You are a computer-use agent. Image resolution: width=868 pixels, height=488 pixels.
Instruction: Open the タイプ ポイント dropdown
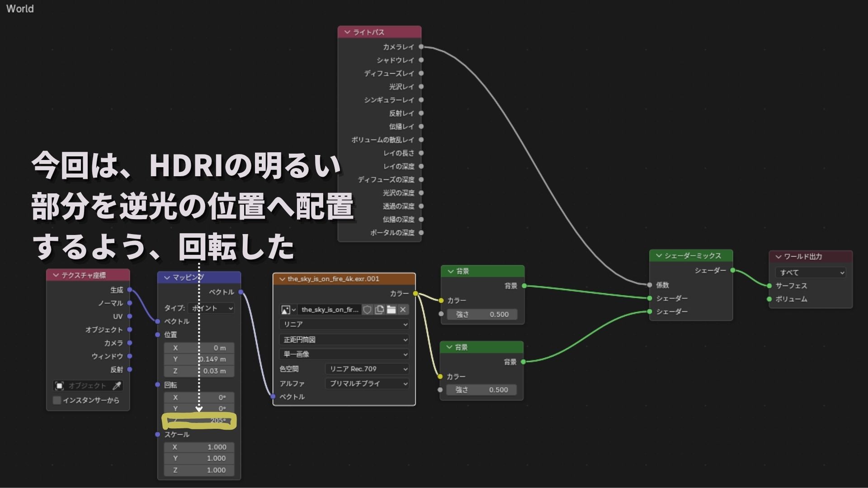pyautogui.click(x=211, y=308)
